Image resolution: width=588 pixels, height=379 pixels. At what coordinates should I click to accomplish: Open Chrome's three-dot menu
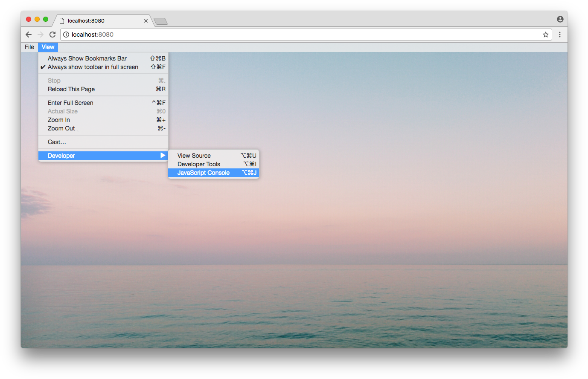click(x=560, y=35)
